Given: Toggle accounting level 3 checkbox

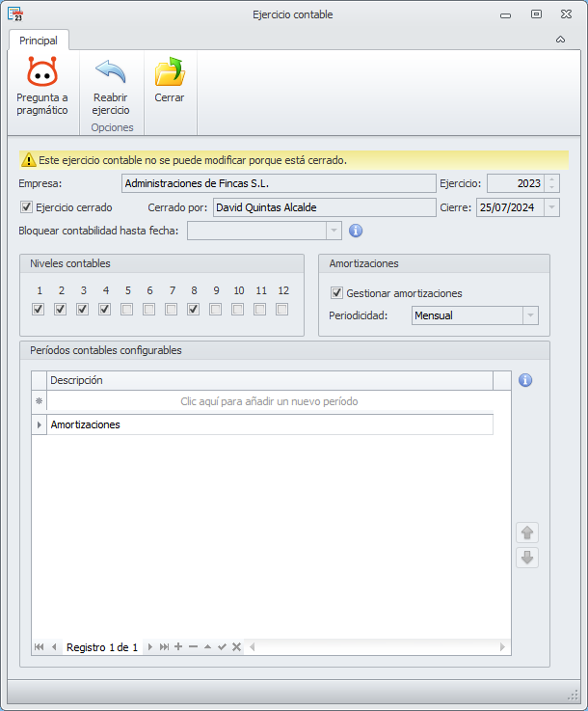Looking at the screenshot, I should (83, 310).
